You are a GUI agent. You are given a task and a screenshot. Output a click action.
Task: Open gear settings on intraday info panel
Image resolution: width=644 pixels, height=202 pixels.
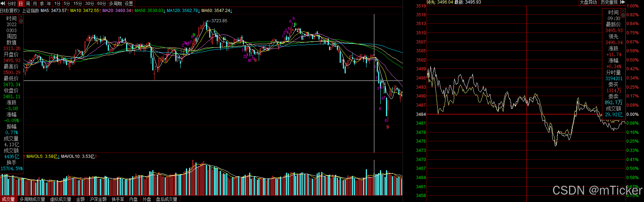pyautogui.click(x=623, y=15)
